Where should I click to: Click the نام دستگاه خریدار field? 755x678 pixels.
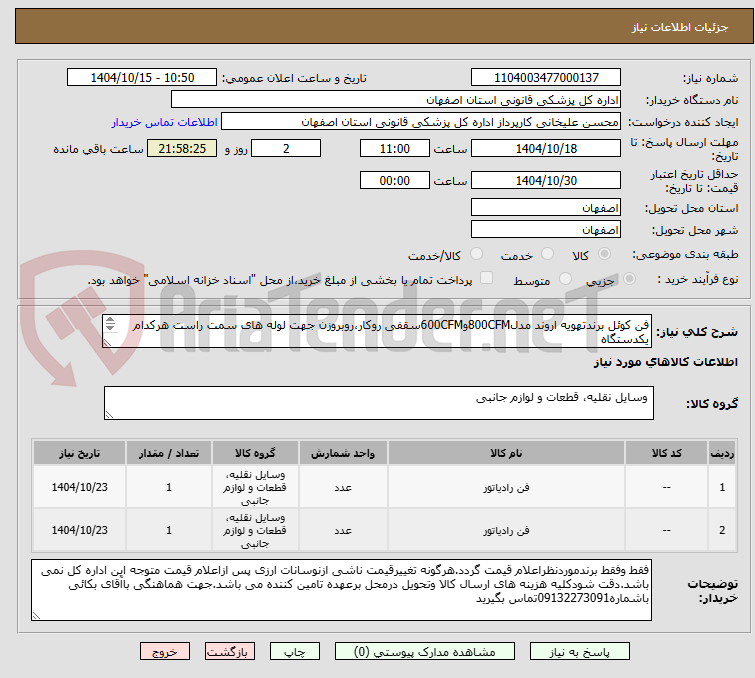[x=396, y=100]
